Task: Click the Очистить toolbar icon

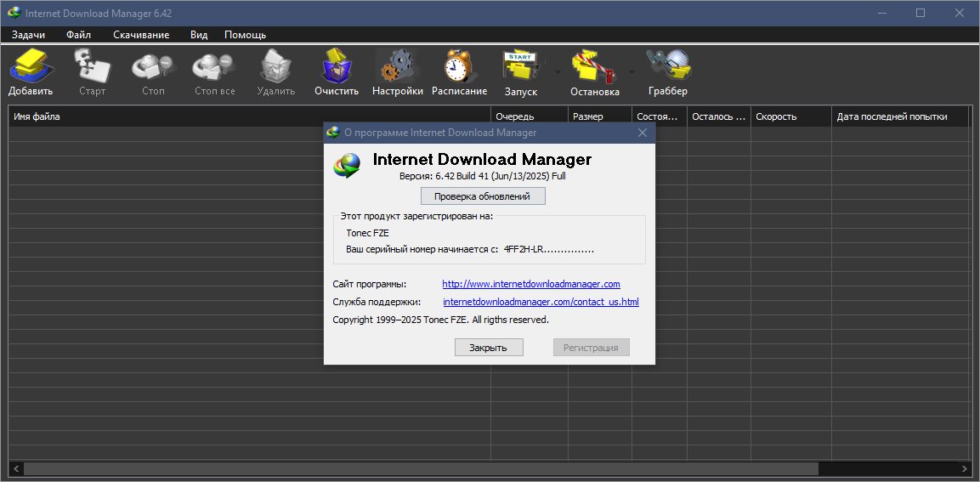Action: [337, 65]
